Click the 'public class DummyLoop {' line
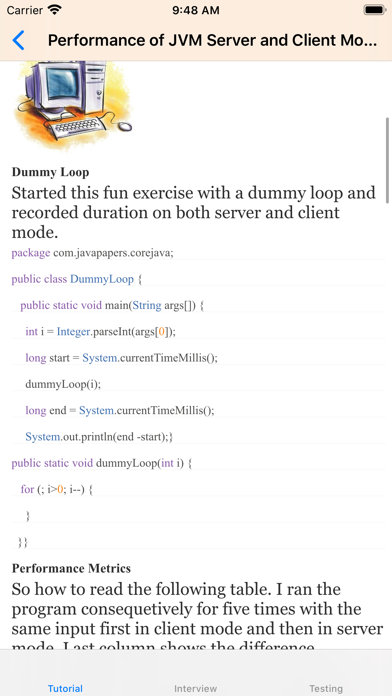 coord(76,279)
